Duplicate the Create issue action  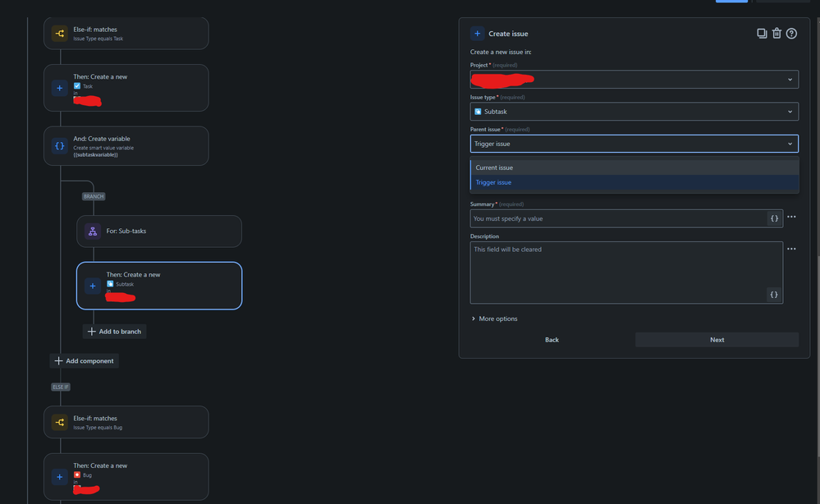(762, 33)
